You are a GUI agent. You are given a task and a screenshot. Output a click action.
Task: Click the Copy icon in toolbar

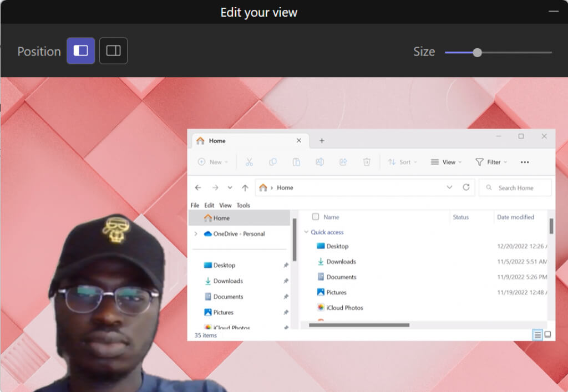point(273,162)
